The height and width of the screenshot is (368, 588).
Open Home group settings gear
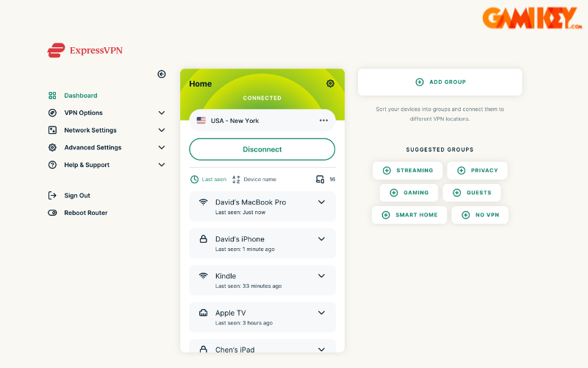[330, 83]
